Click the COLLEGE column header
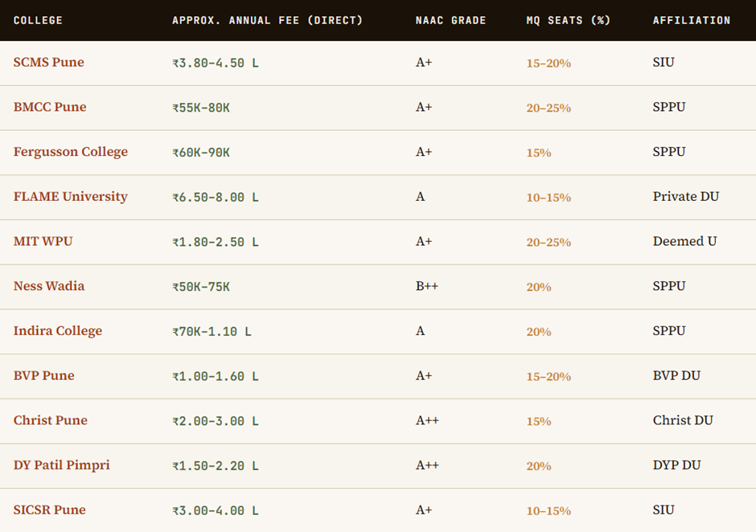Screen dimensions: 756x532 click(x=38, y=20)
